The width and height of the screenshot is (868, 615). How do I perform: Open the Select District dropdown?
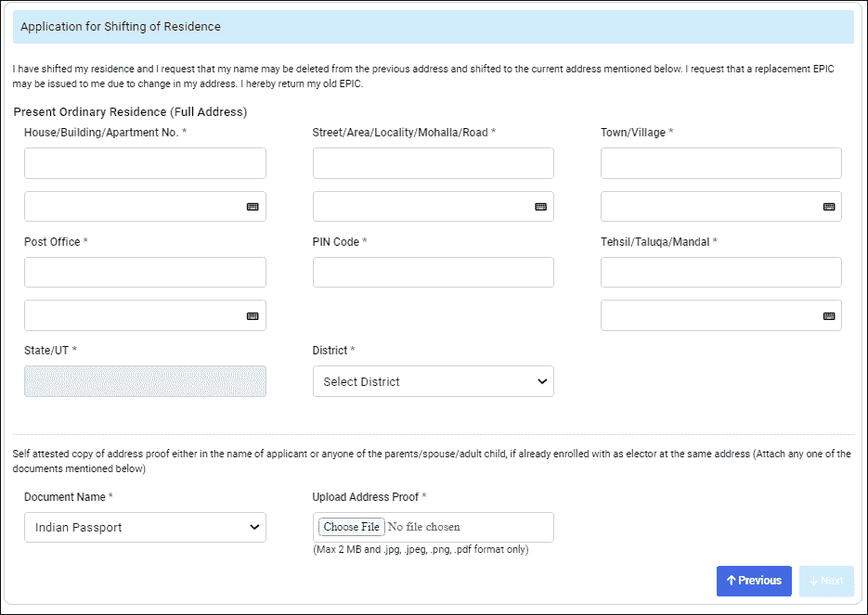(433, 381)
